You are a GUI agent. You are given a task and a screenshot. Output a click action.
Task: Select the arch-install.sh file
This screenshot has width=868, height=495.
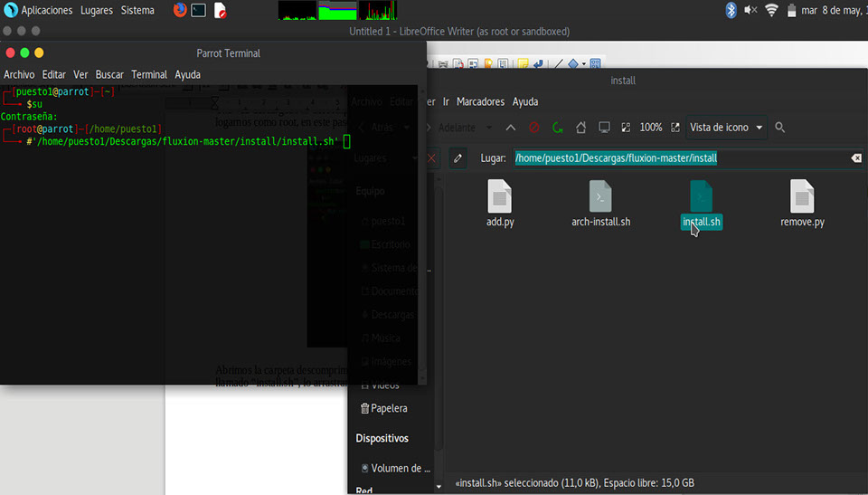pyautogui.click(x=600, y=204)
